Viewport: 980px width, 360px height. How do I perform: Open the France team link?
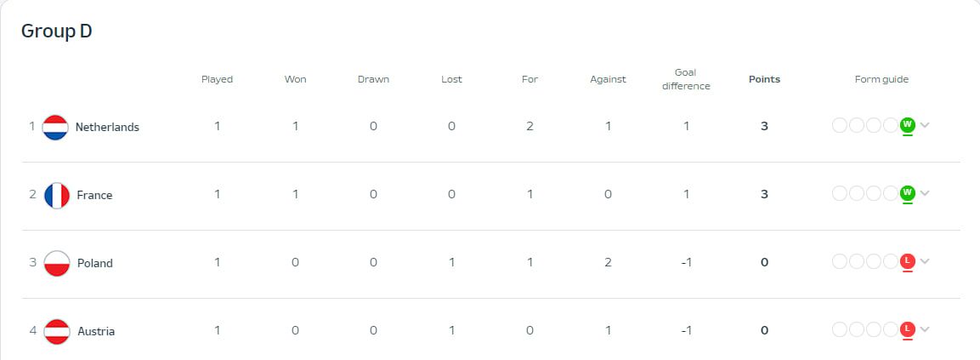coord(94,195)
